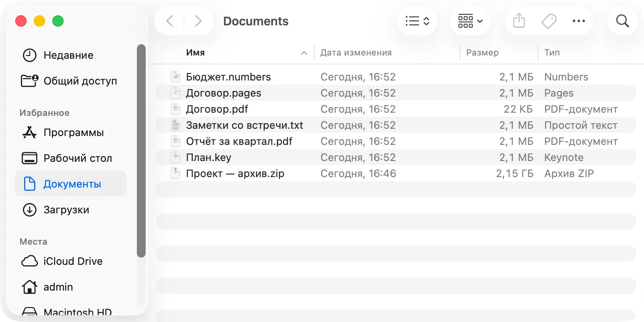Click the Tags toolbar icon

pos(549,21)
